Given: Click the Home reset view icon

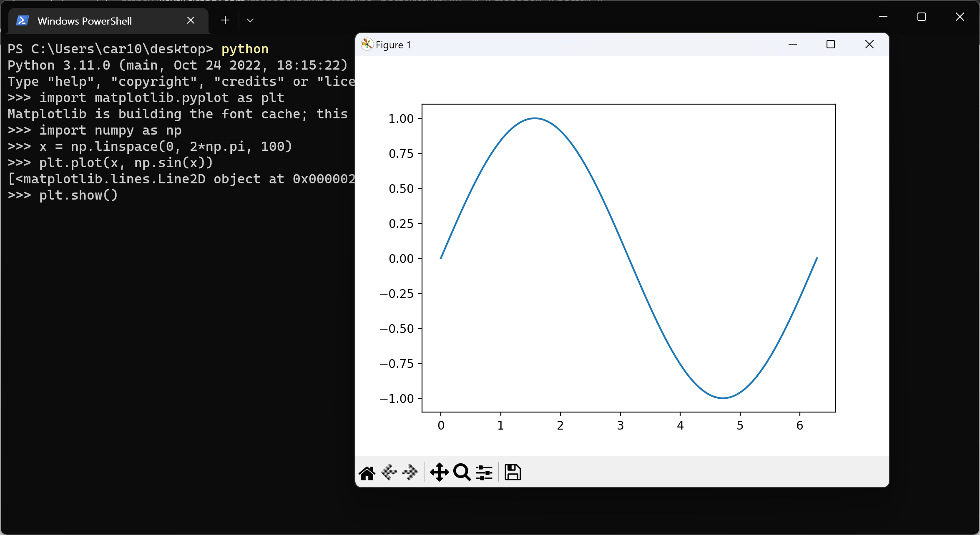Looking at the screenshot, I should pyautogui.click(x=367, y=473).
